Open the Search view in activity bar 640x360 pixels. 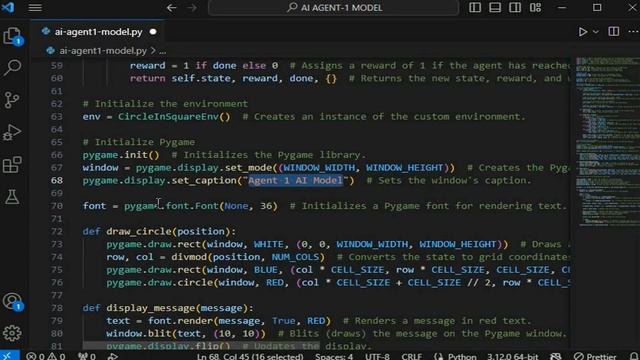coord(12,67)
